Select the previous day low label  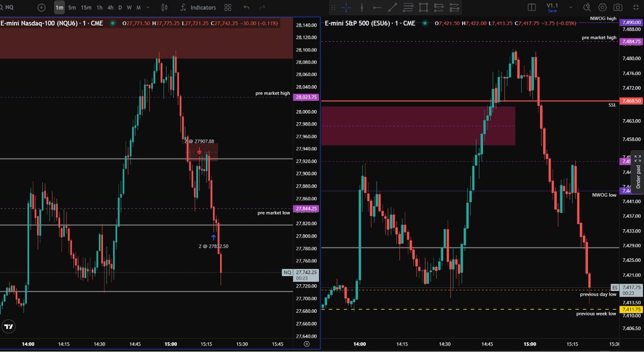click(598, 294)
